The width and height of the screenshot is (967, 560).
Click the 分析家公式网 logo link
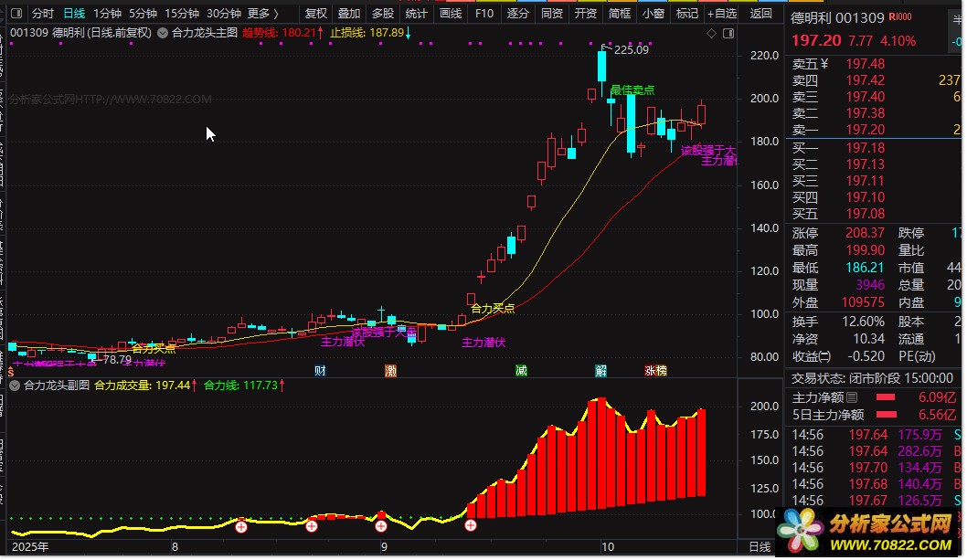click(x=869, y=533)
